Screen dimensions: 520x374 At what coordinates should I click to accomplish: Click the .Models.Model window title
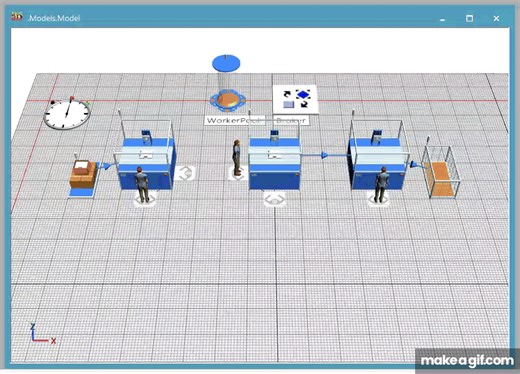pos(54,18)
